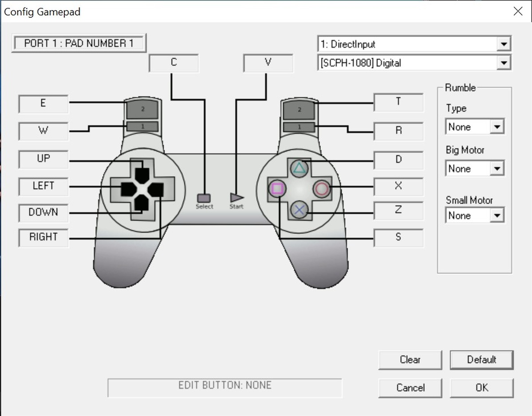Viewport: 532px width, 416px height.
Task: Click the Cancel button
Action: click(410, 388)
